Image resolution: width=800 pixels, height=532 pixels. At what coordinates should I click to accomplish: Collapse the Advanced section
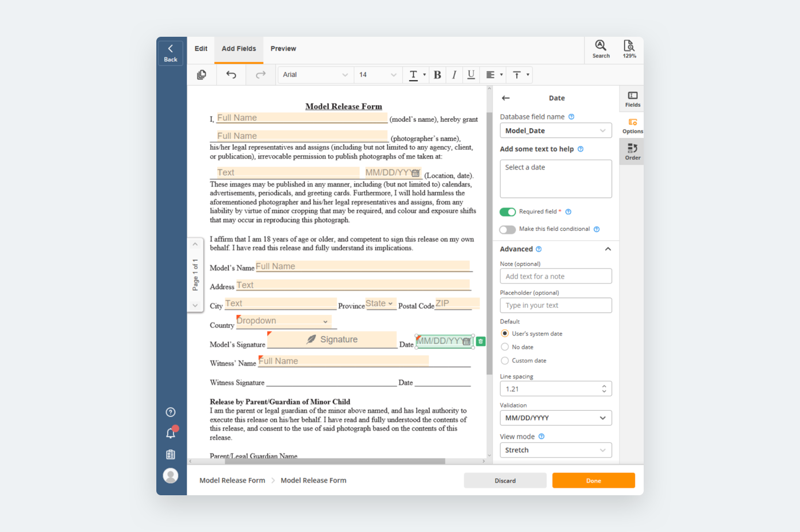coord(607,249)
